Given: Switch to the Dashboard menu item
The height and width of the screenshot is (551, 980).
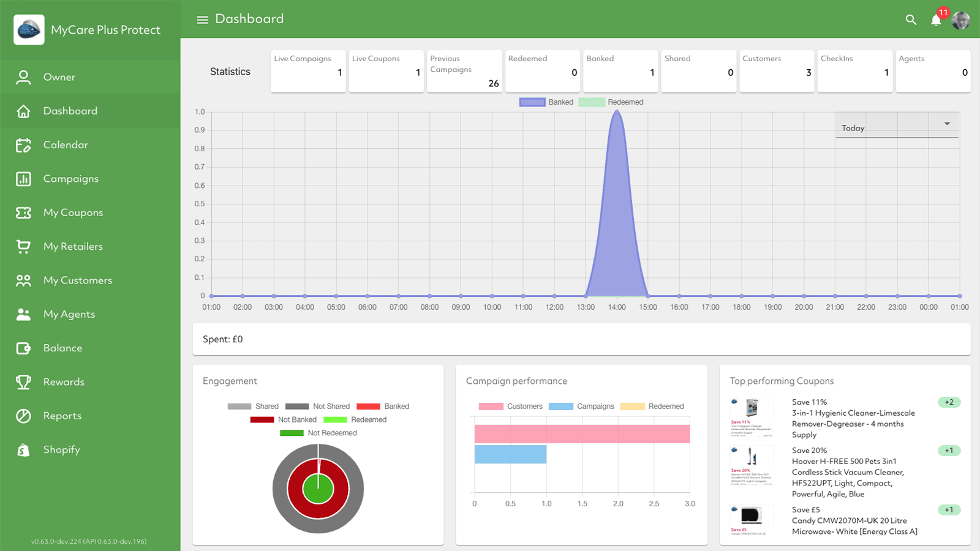Looking at the screenshot, I should coord(70,111).
